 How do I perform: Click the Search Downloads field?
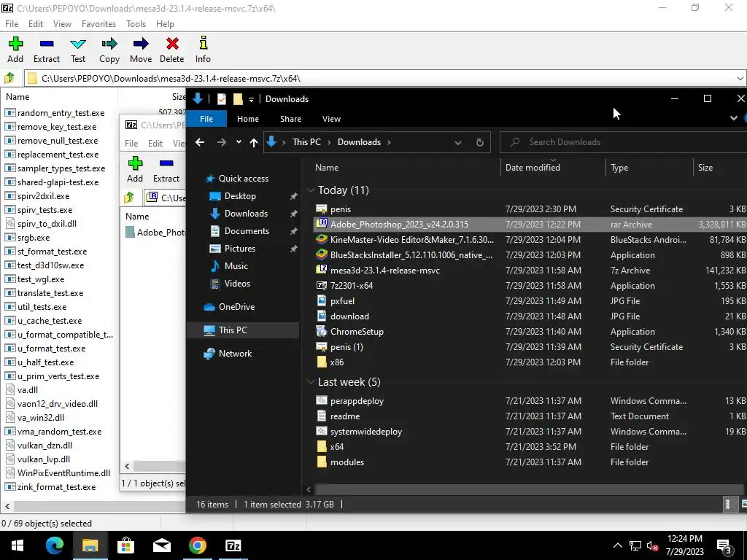pyautogui.click(x=624, y=142)
